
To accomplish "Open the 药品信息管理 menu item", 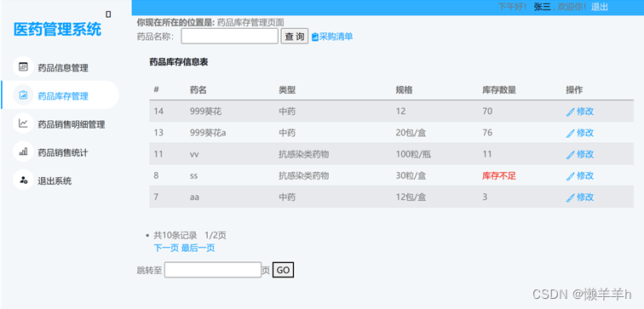I will (63, 68).
